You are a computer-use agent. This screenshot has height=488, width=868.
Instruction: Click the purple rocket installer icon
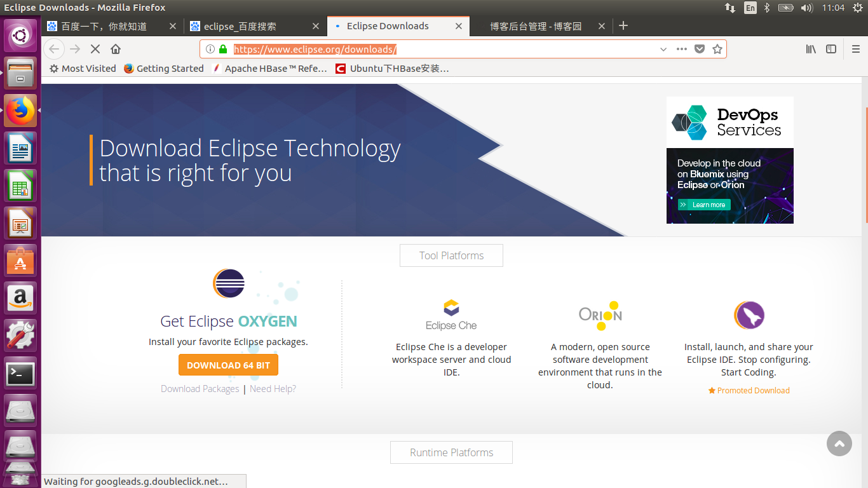[749, 315]
